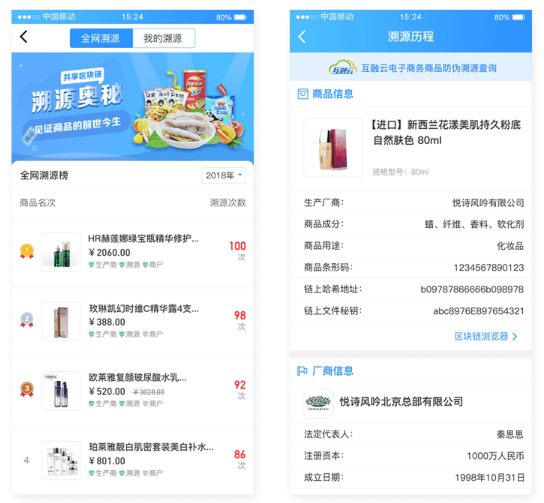Click the 溯源 shield badge on 珀莱雅 row
Image resolution: width=544 pixels, height=503 pixels.
pyautogui.click(x=129, y=473)
